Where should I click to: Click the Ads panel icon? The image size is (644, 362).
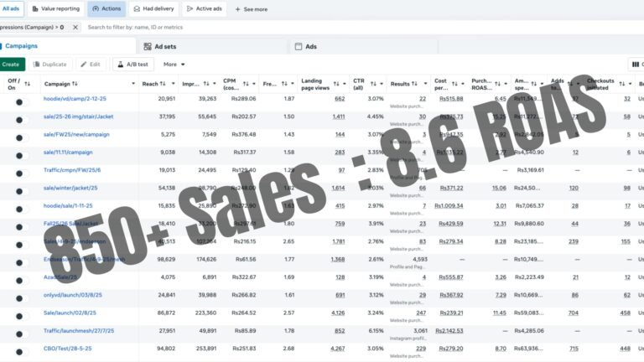(x=299, y=46)
